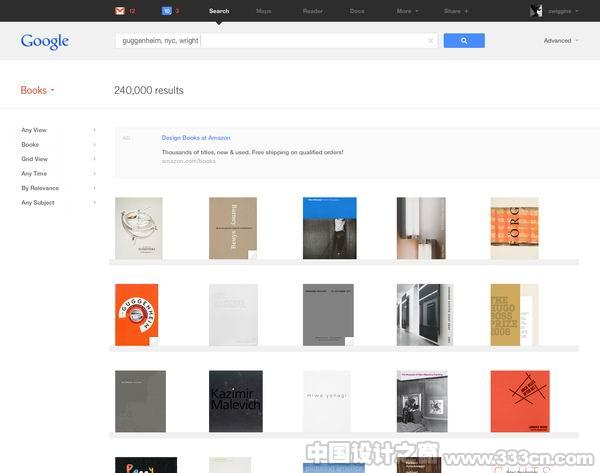
Task: Open the blue-topped photo book cover
Action: click(x=329, y=228)
